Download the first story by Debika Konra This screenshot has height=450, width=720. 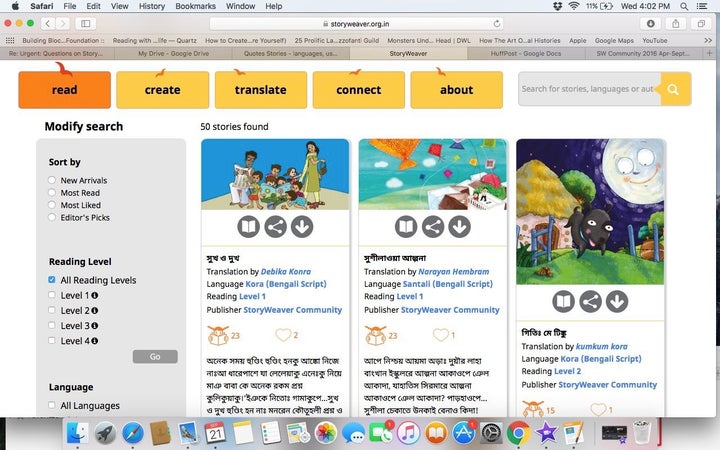pos(302,227)
